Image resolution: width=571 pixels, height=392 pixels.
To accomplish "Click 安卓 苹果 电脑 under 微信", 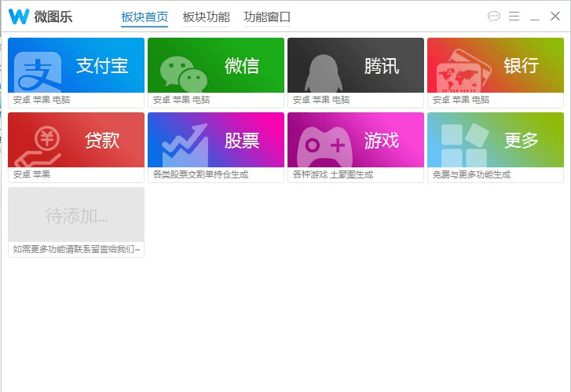I will click(181, 100).
